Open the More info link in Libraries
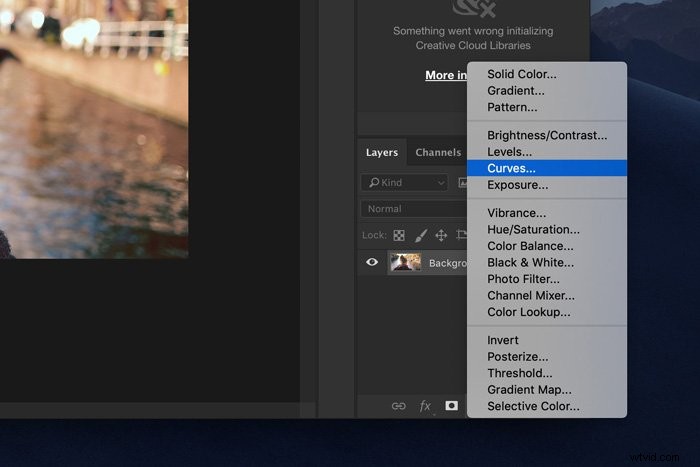Screen dimensions: 700x467 [446, 75]
